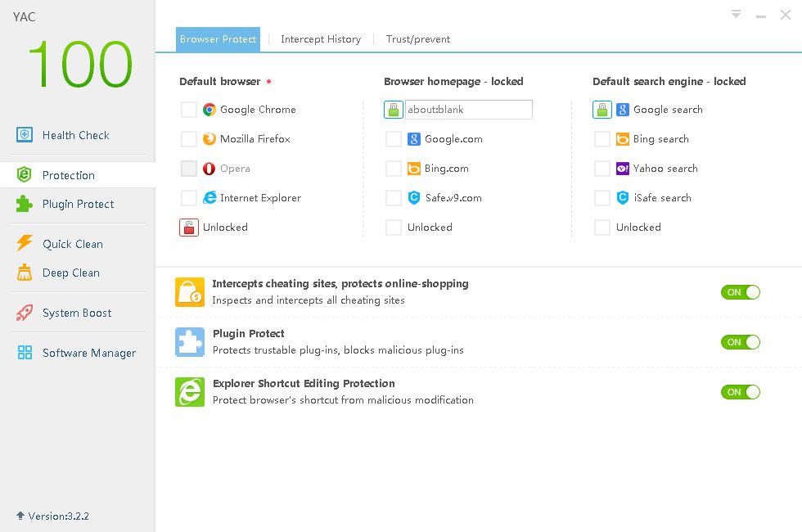Click the Plugin Protect puzzle icon in sidebar

tap(25, 204)
